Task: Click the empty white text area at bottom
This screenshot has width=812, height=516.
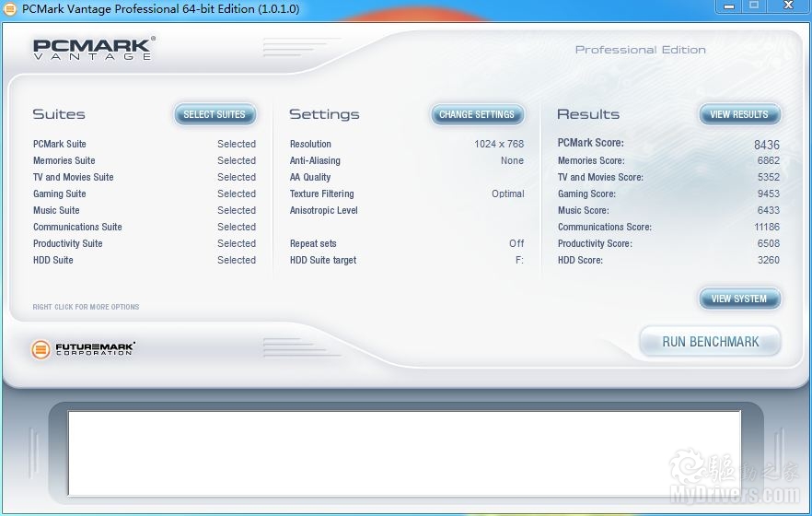Action: [x=404, y=453]
